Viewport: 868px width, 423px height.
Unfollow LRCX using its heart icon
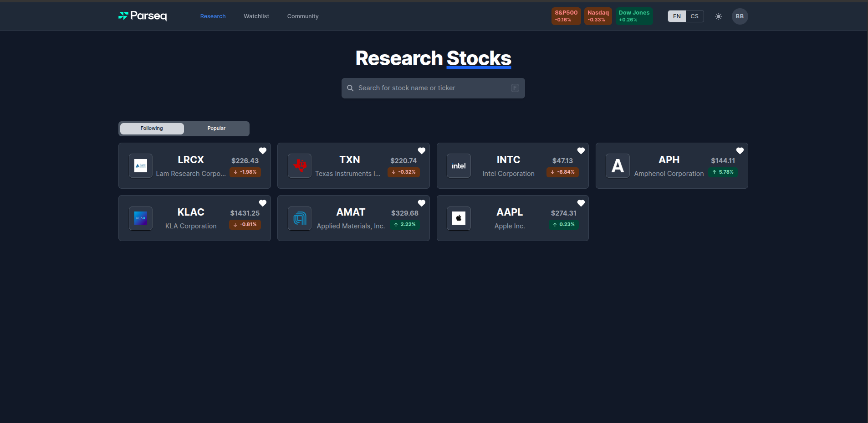(x=263, y=151)
